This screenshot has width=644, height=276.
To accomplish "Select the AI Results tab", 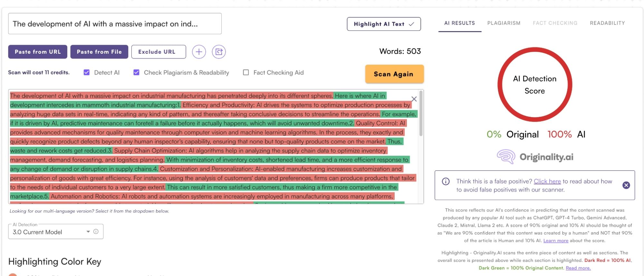I will [x=459, y=23].
